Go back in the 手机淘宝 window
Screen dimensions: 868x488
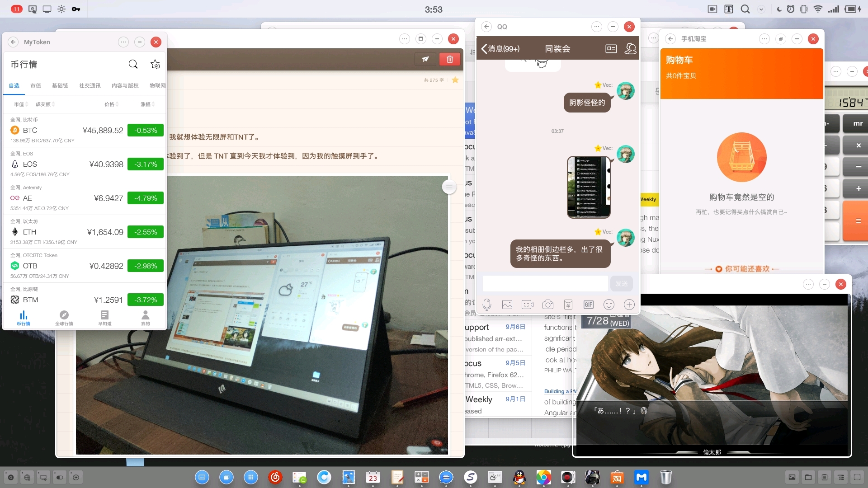(670, 39)
